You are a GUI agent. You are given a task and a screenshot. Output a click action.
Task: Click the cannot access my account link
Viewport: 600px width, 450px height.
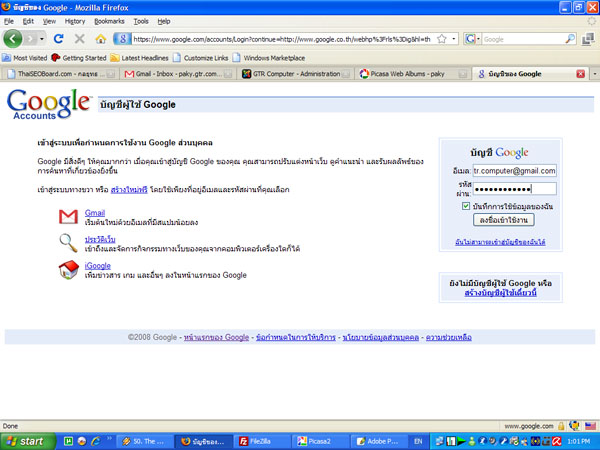click(x=500, y=242)
